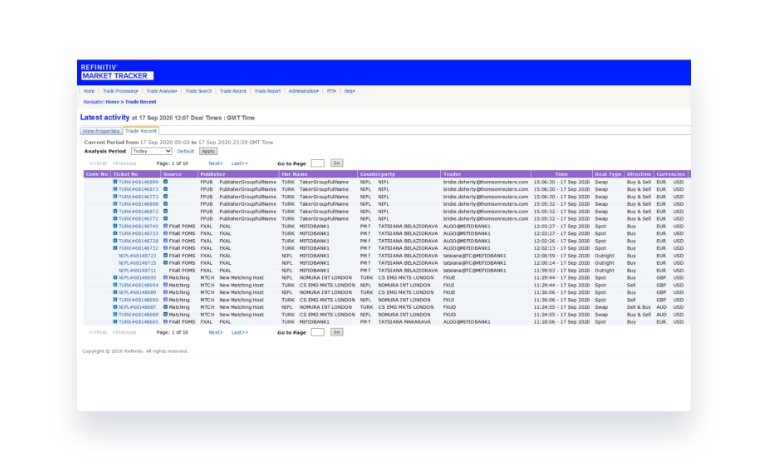The image size is (768, 468).
Task: Click the top Go button
Action: point(337,162)
